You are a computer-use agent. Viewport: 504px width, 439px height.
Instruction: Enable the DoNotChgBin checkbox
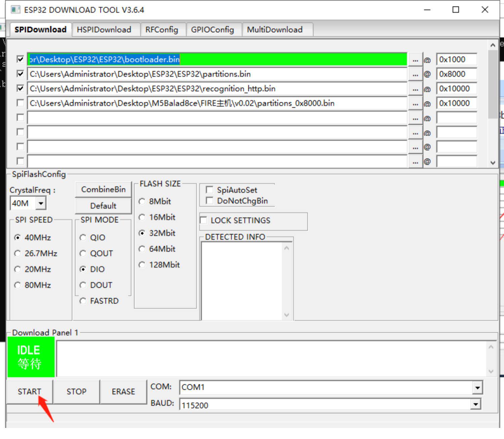209,201
